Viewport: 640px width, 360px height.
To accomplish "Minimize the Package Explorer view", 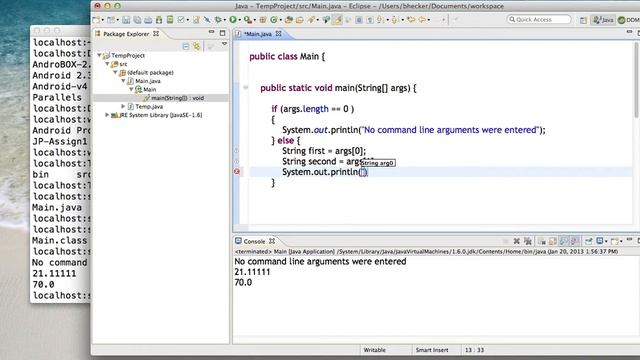I will coord(211,32).
